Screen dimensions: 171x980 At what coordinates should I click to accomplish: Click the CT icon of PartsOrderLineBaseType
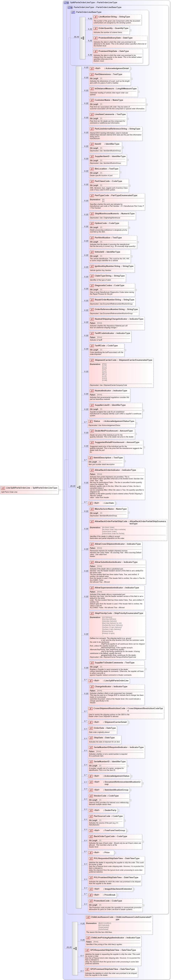[x=73, y=12]
